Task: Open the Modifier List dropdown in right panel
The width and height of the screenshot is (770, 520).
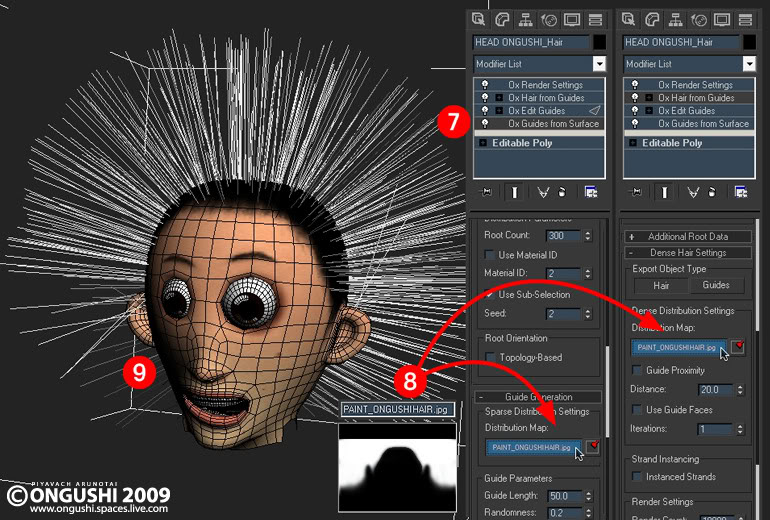Action: pos(749,64)
